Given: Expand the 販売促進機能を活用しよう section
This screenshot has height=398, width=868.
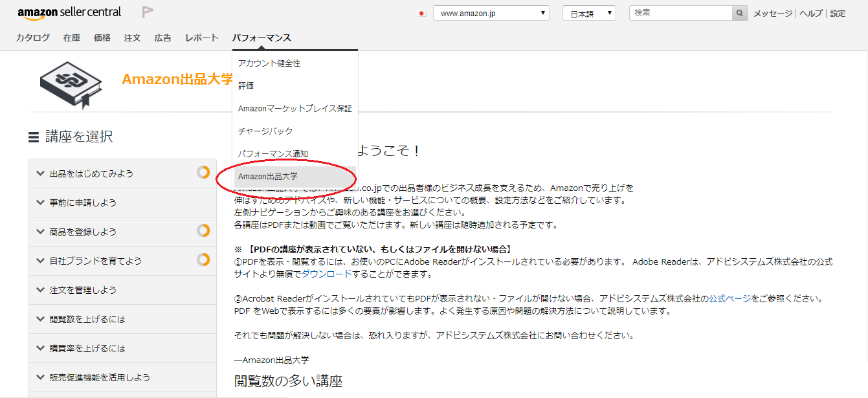Looking at the screenshot, I should point(122,377).
